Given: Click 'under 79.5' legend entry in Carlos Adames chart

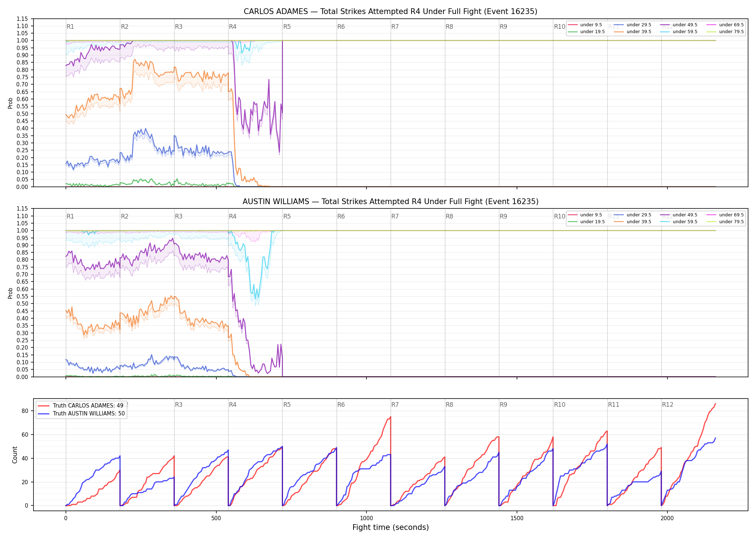Looking at the screenshot, I should point(725,32).
